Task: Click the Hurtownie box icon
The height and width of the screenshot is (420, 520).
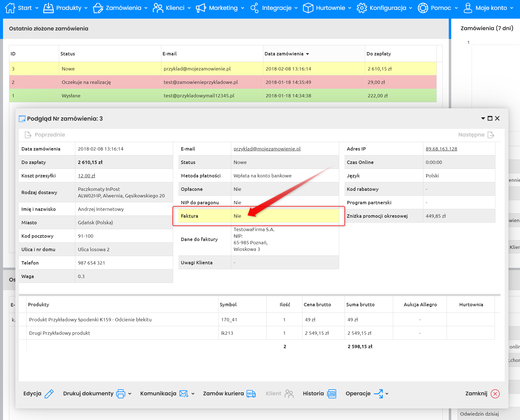Action: (x=308, y=8)
